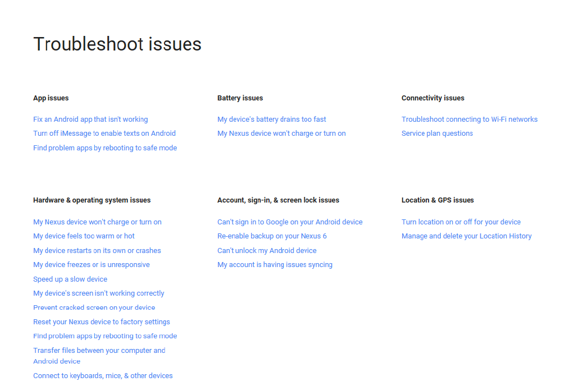Screen dimensions: 588x386
Task: Open 'Service plan questions' link
Action: point(437,134)
